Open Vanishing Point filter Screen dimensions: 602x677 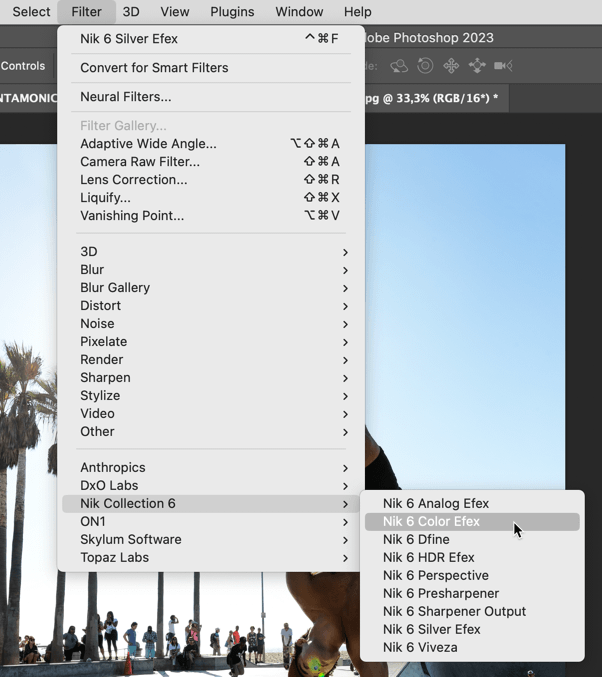pos(211,215)
